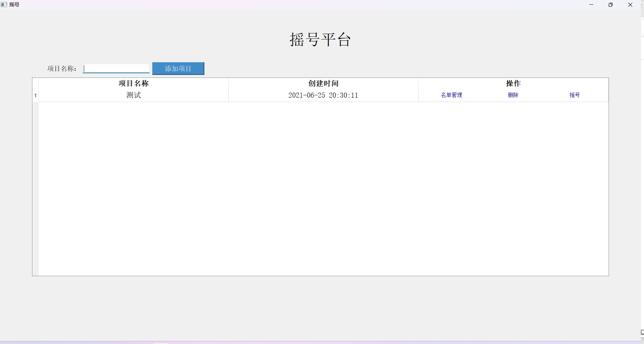Click the 项目名称 column header
Viewport: 644px width, 344px height.
point(134,84)
